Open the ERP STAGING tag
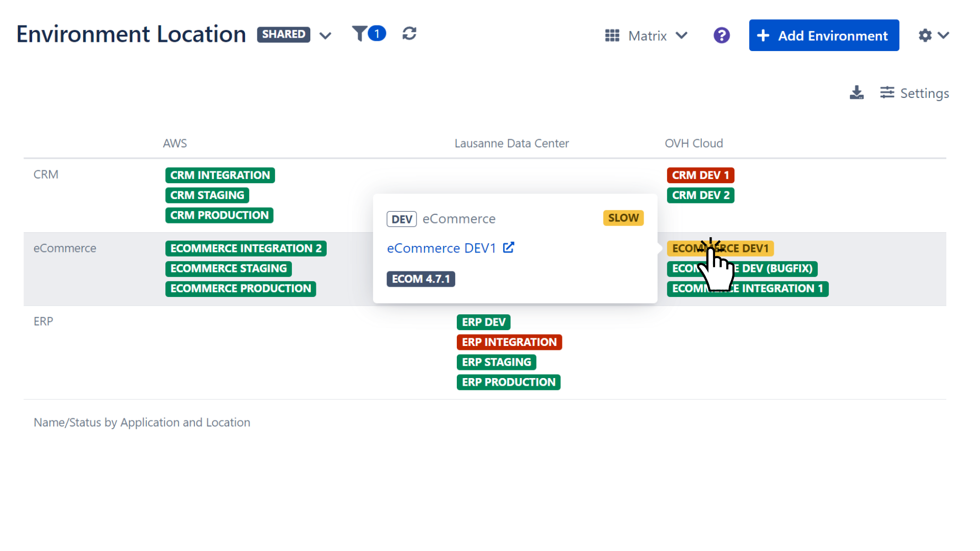Image resolution: width=980 pixels, height=551 pixels. (496, 362)
